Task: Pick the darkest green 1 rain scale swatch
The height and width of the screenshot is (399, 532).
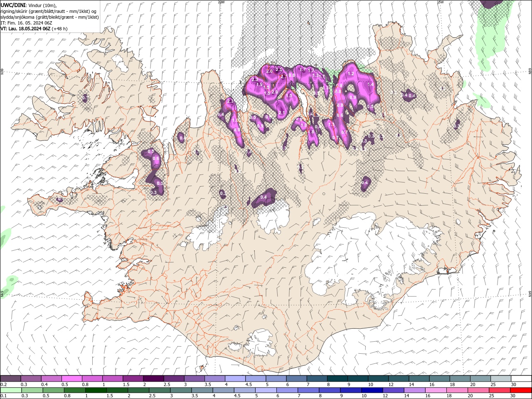Action: coord(96,390)
